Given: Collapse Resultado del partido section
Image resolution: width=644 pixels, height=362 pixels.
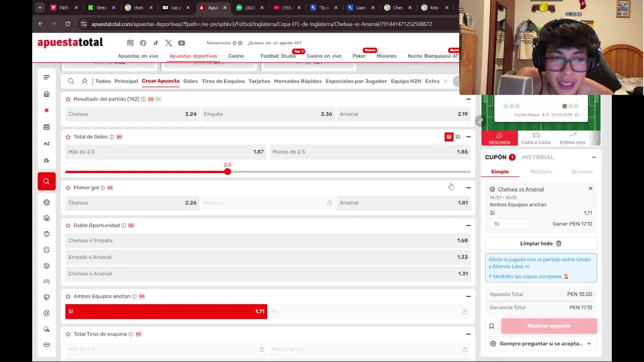Looking at the screenshot, I should [468, 99].
